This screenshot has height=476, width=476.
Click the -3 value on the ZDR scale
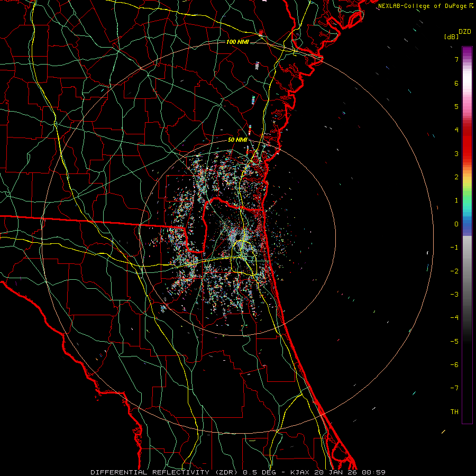pos(454,295)
